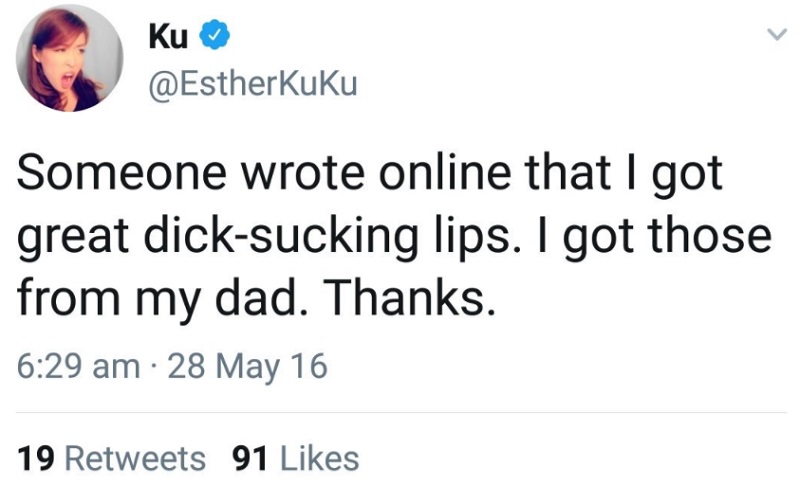Open the tweet options chevron menu
This screenshot has width=800, height=484.
[777, 35]
